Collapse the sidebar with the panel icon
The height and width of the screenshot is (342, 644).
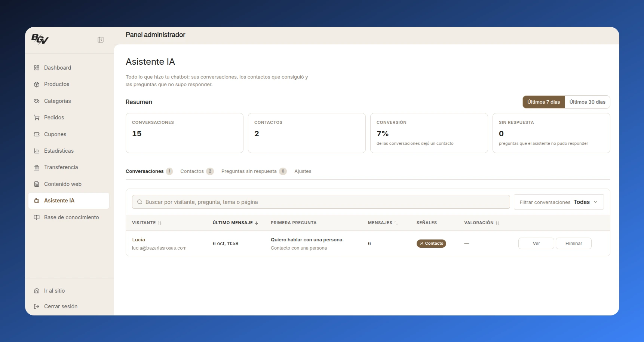tap(101, 40)
